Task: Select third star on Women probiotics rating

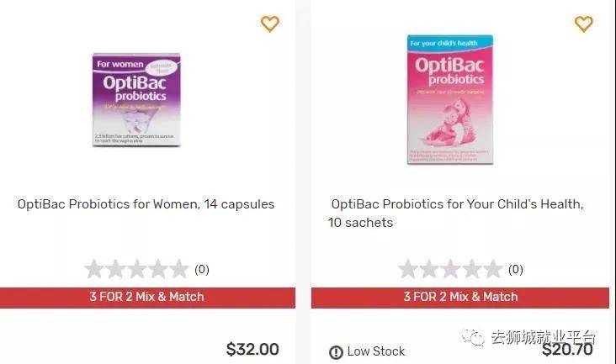Action: pyautogui.click(x=136, y=269)
